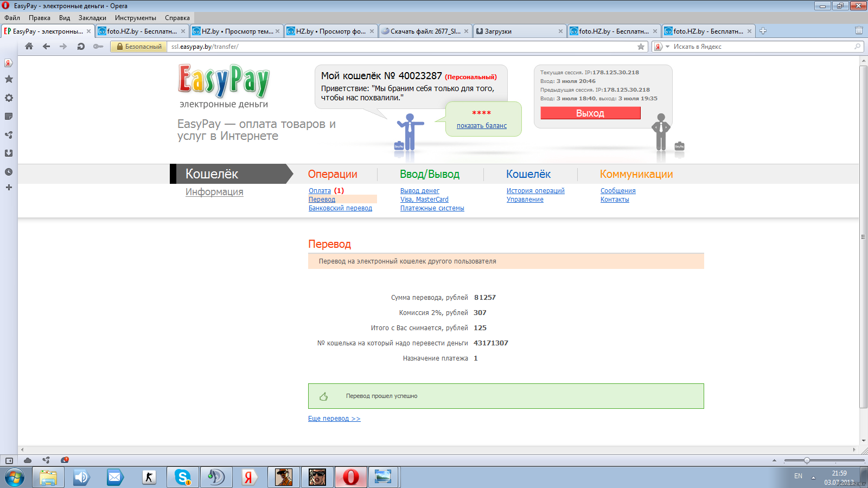Click 'Еще перевод >>' link
This screenshot has height=488, width=868.
tap(334, 419)
